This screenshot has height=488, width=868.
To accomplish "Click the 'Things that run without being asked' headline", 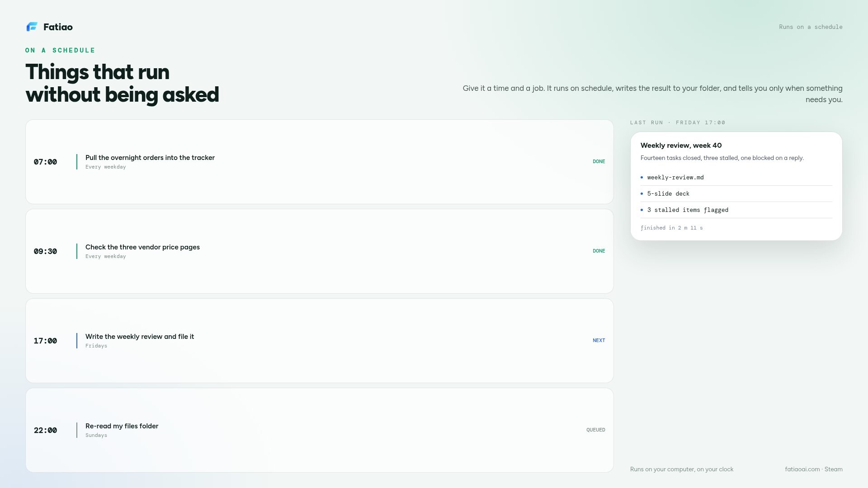I will pos(122,84).
